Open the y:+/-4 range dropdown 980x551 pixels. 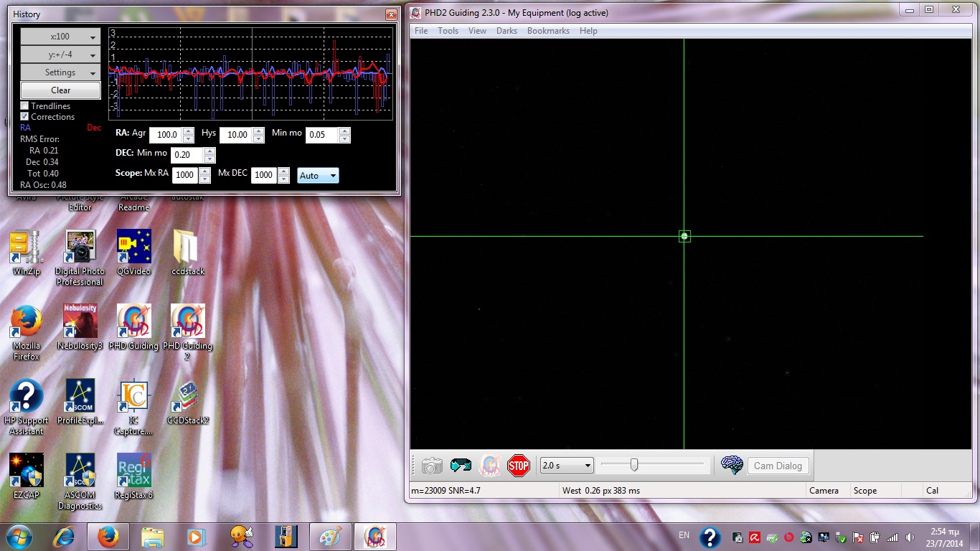tap(60, 55)
